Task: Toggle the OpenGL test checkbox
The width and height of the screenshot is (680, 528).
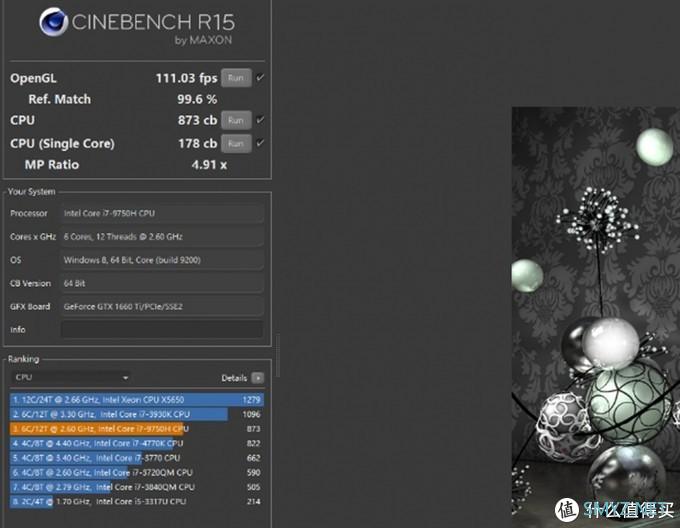Action: point(260,78)
